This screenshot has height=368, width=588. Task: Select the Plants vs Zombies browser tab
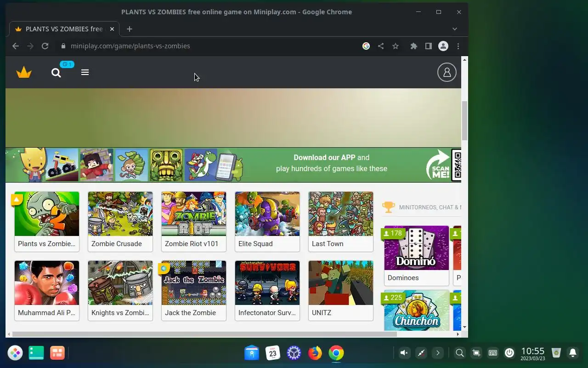point(64,29)
